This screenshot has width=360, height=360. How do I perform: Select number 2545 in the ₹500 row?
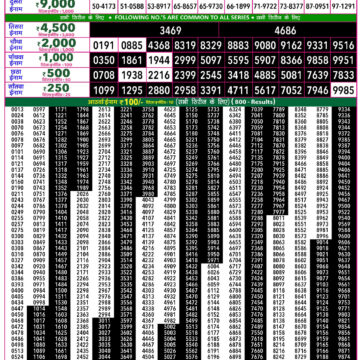[x=211, y=75]
